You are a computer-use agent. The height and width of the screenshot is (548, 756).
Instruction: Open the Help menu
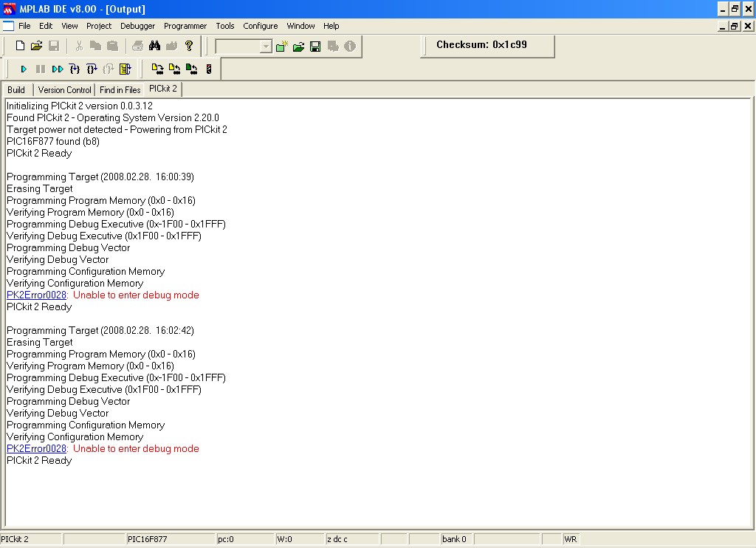click(331, 26)
